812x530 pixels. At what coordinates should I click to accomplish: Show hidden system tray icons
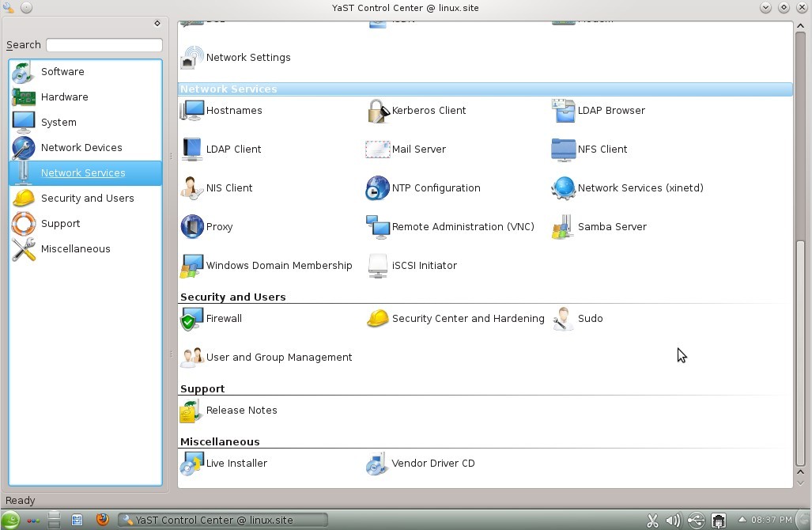742,519
